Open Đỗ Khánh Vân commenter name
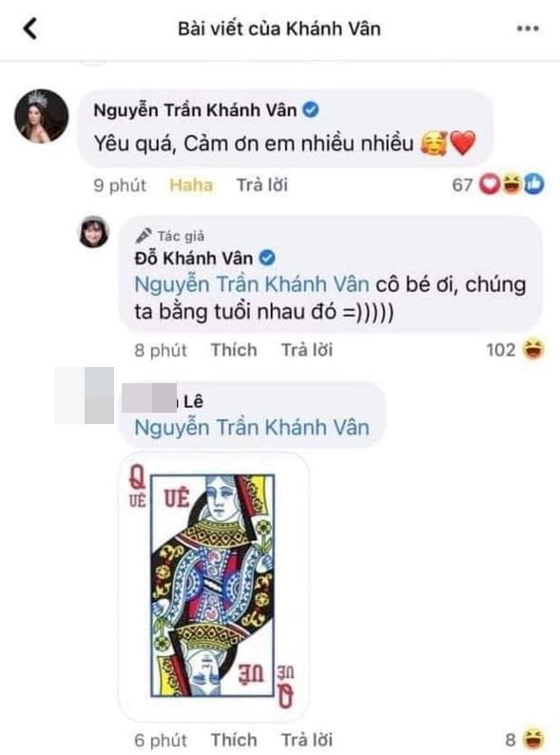560x755 pixels. coord(194,258)
